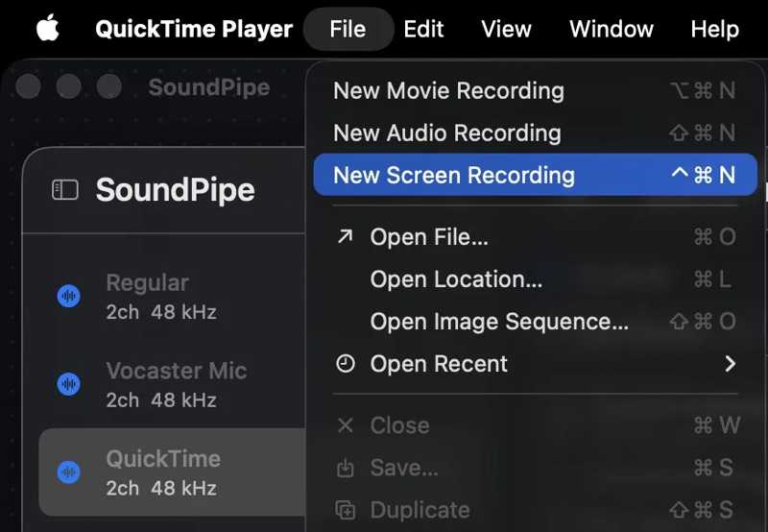Open the Edit menu
Viewport: 768px width, 532px height.
pos(423,29)
